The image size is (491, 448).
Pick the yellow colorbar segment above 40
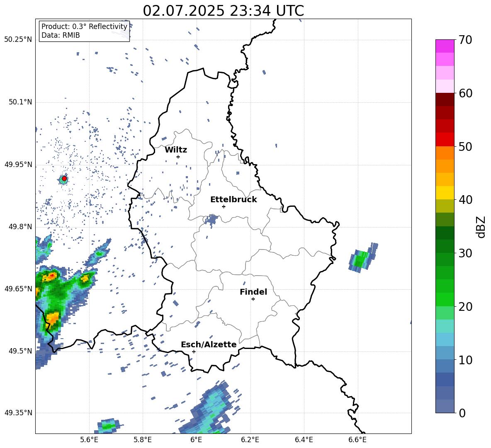pos(445,193)
